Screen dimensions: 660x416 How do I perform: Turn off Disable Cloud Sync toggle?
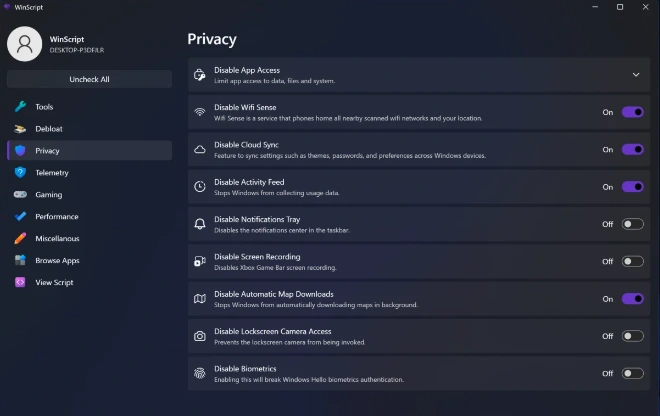tap(632, 150)
